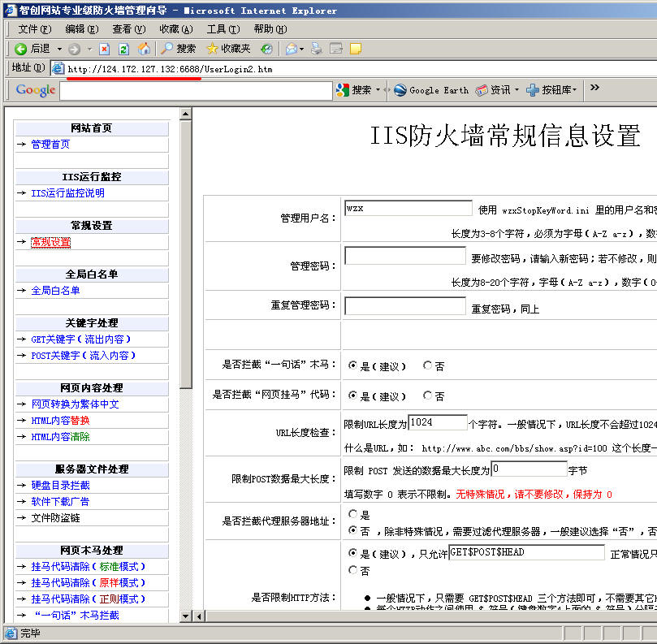Select 是（建议）for 网页挂马 code interception
The width and height of the screenshot is (657, 644).
(352, 395)
